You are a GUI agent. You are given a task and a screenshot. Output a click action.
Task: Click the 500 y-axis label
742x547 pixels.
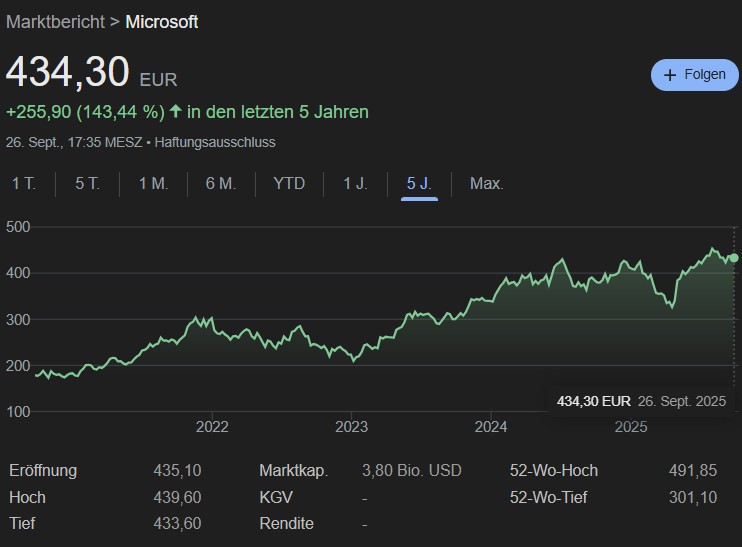tap(18, 227)
